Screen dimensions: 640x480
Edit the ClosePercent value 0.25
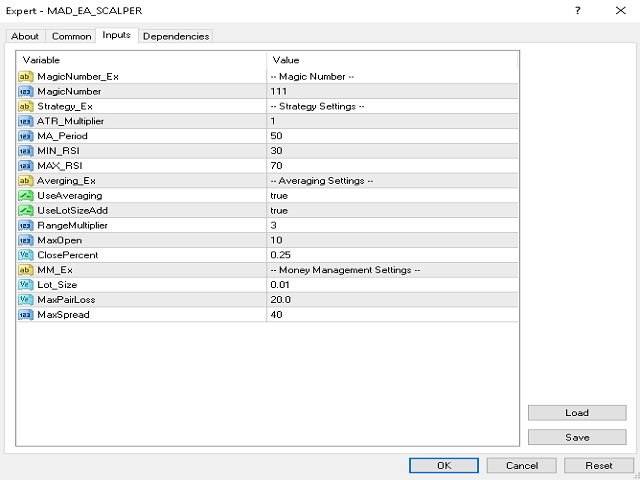[392, 255]
